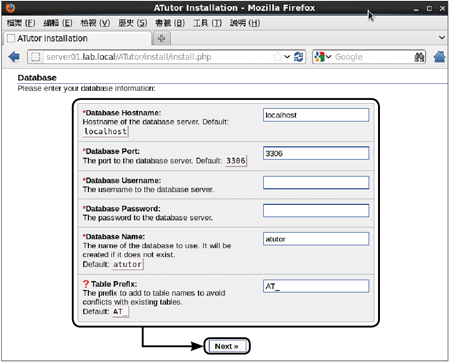Open the Google search engine selector
This screenshot has width=450, height=363.
323,57
